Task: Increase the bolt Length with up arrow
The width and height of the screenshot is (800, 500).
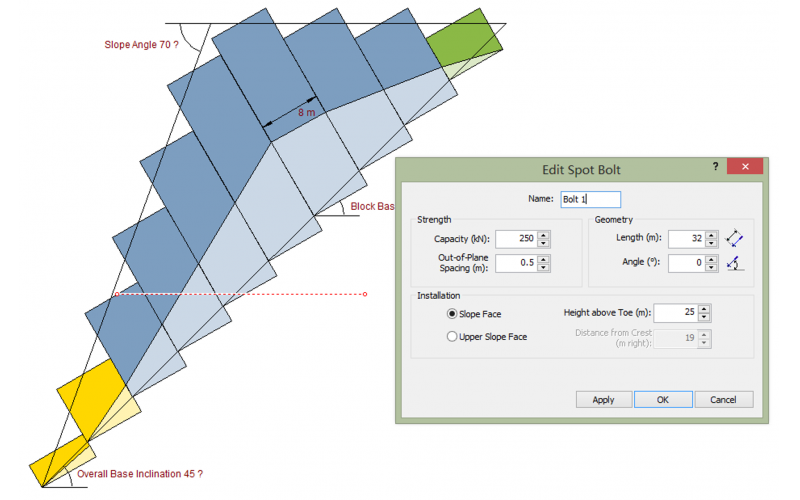Action: coord(711,235)
